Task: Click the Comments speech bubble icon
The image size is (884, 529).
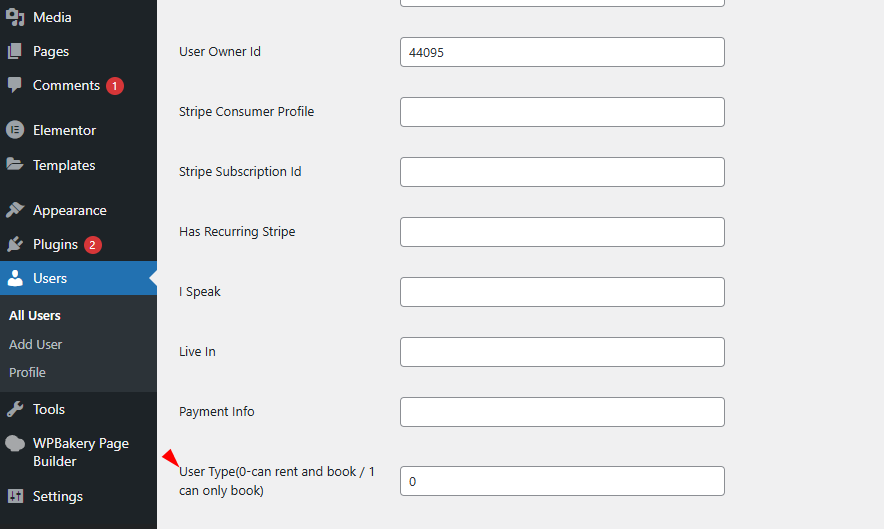Action: (x=15, y=85)
